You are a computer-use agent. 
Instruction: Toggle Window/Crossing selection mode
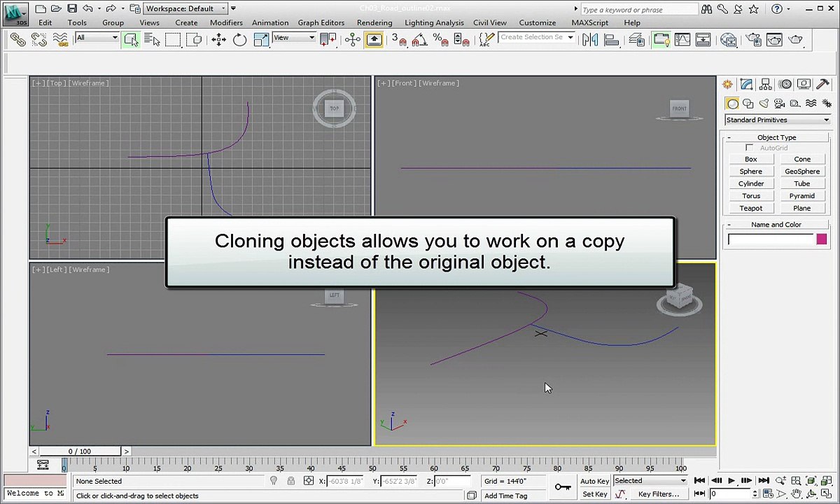pos(194,40)
